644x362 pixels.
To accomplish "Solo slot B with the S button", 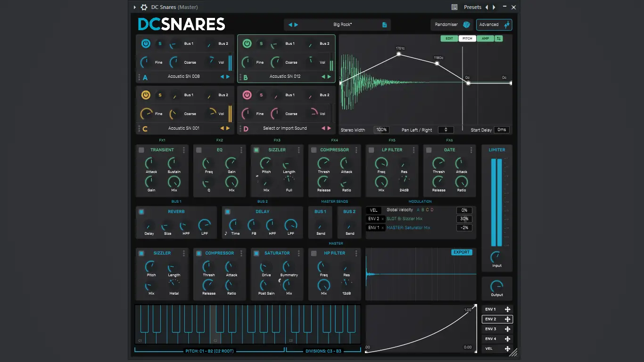I will click(x=261, y=44).
